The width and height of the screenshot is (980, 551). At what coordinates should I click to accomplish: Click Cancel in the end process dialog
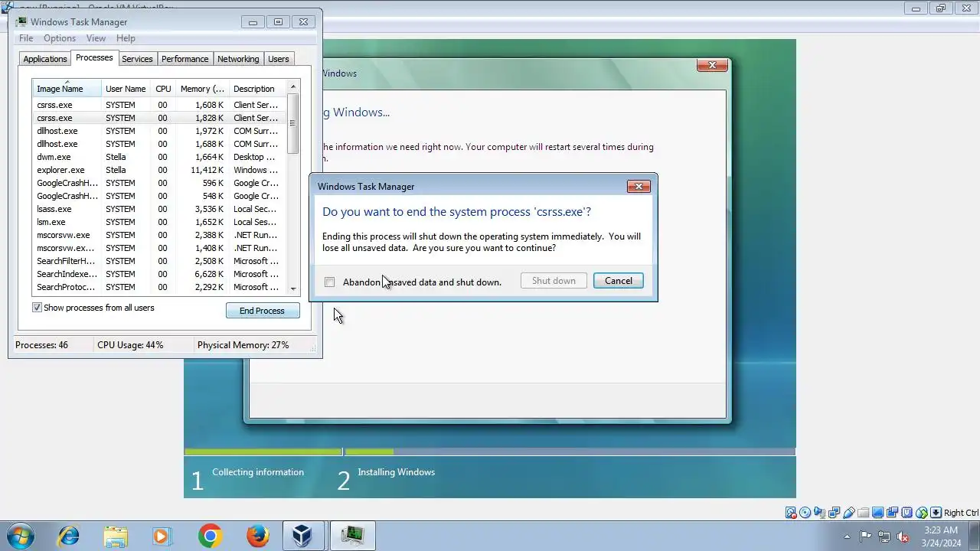point(619,281)
